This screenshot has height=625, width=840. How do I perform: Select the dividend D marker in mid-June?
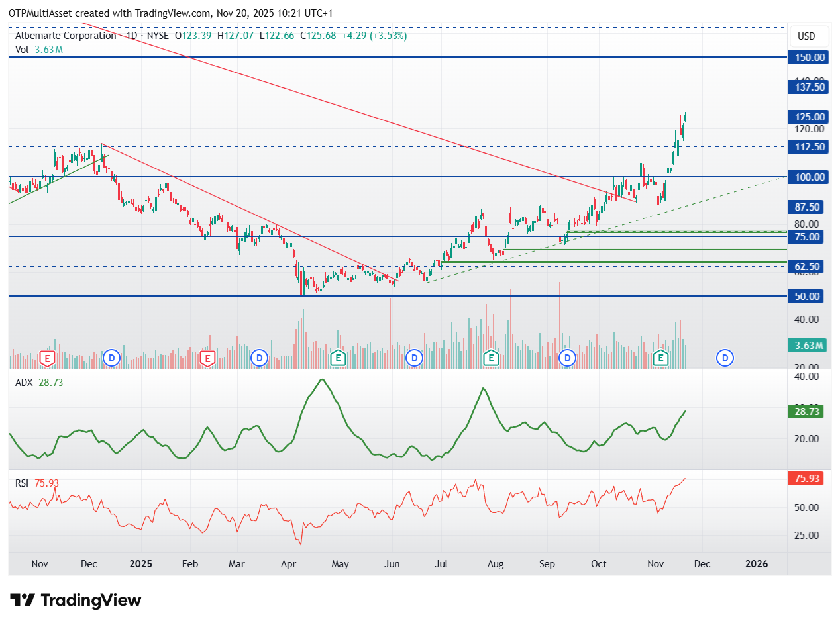click(x=414, y=358)
